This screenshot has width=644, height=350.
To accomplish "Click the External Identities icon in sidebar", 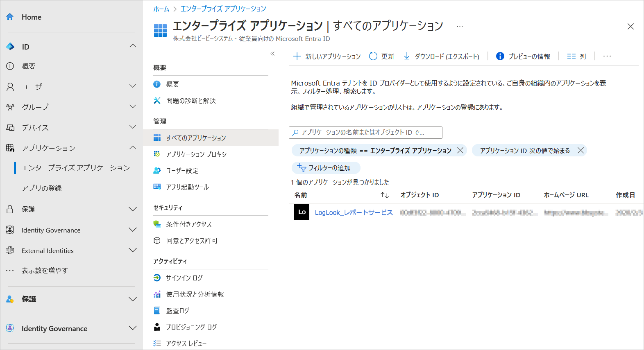I will tap(10, 251).
